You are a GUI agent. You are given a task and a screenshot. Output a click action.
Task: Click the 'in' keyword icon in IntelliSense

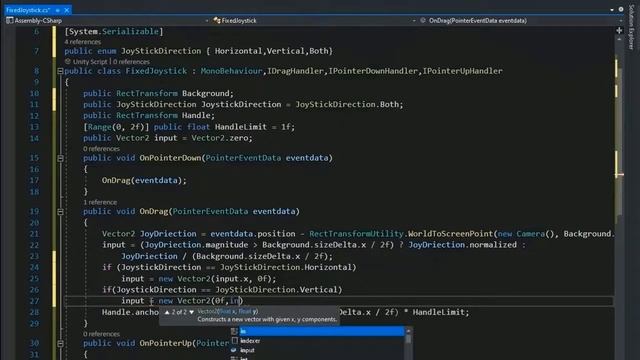click(x=234, y=331)
